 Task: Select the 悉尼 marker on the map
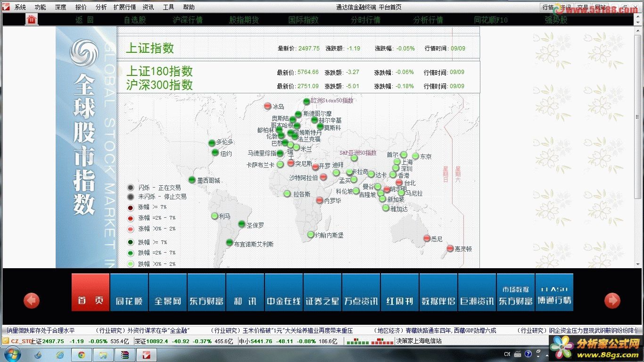pyautogui.click(x=427, y=239)
